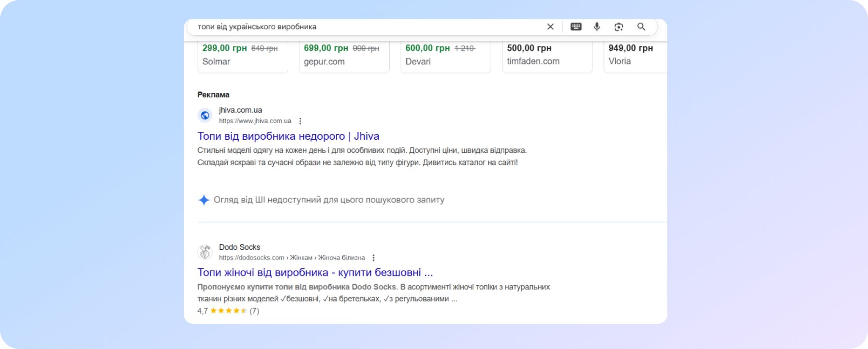Viewport: 868px width, 349px height.
Task: Select the timfaden.com 500,00 грн product card
Action: 547,56
